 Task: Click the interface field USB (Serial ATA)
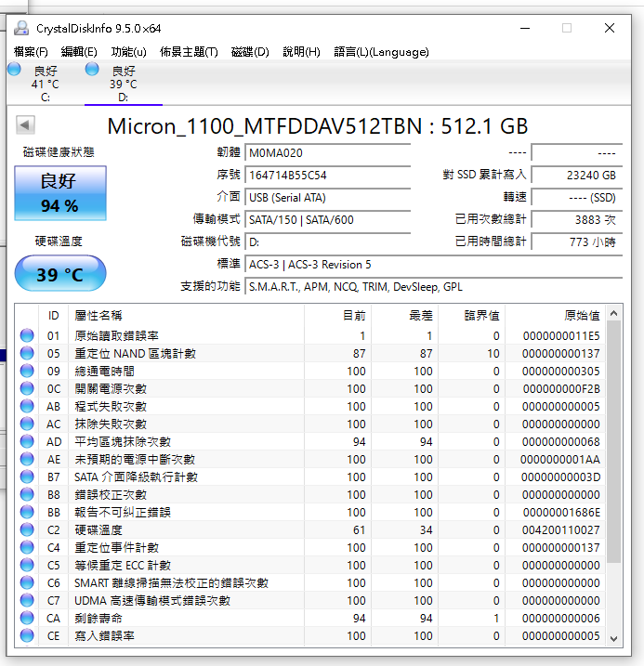coord(327,198)
